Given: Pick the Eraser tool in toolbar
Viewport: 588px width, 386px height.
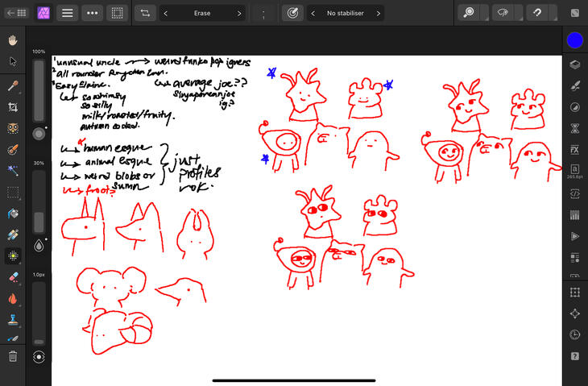Looking at the screenshot, I should point(13,277).
